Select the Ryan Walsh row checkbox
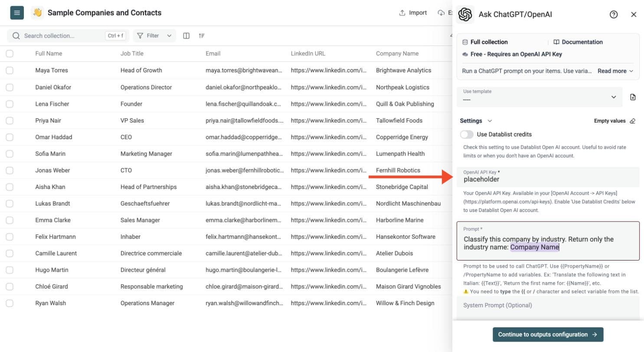The width and height of the screenshot is (644, 352). [x=10, y=303]
